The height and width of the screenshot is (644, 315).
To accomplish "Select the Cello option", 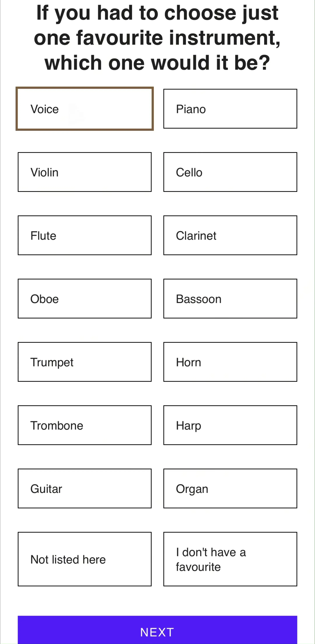I will pos(230,172).
